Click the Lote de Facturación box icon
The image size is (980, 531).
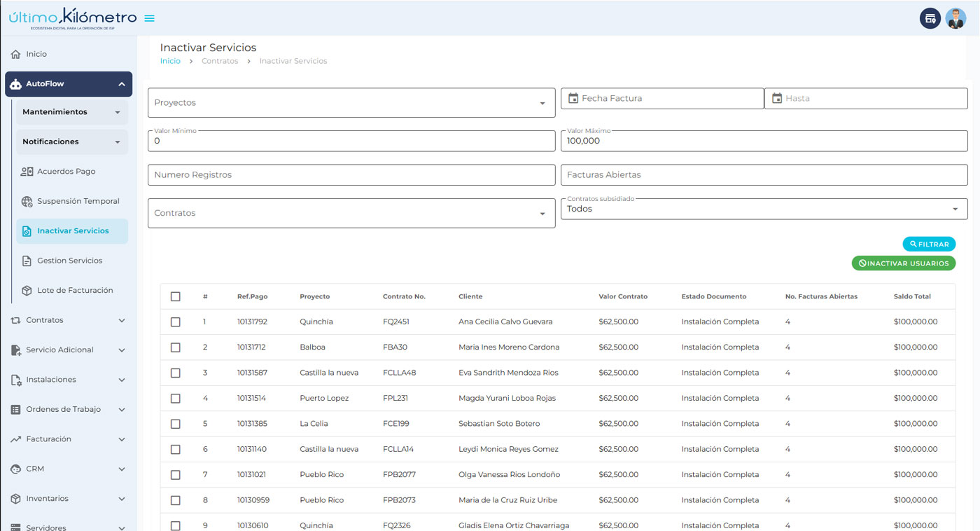click(x=27, y=291)
